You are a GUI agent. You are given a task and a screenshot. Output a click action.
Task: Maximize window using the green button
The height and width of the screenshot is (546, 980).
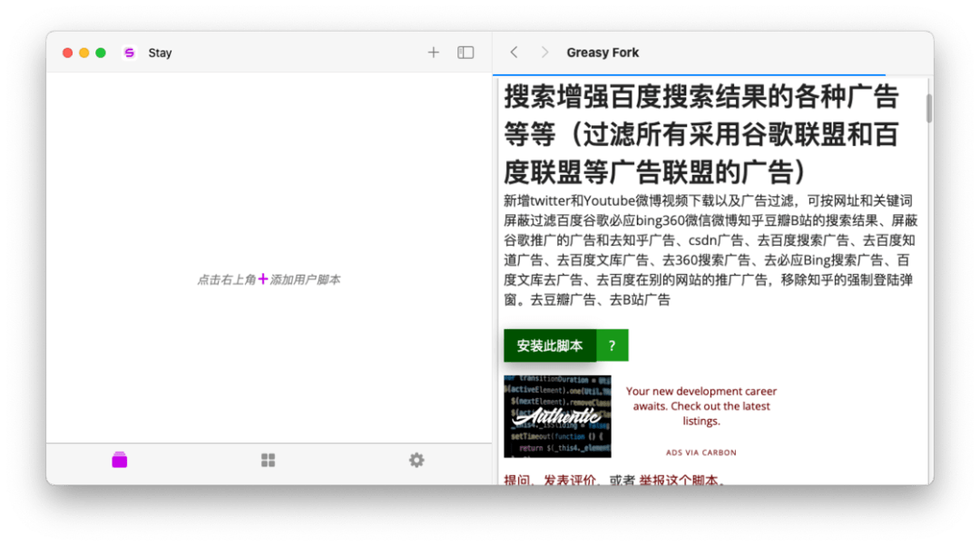click(x=101, y=53)
